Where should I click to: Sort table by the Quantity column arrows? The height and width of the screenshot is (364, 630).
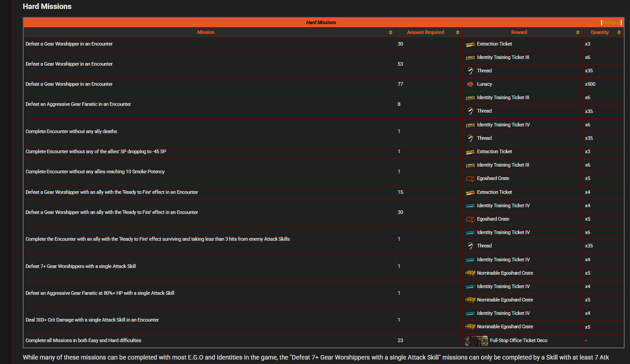coord(619,33)
